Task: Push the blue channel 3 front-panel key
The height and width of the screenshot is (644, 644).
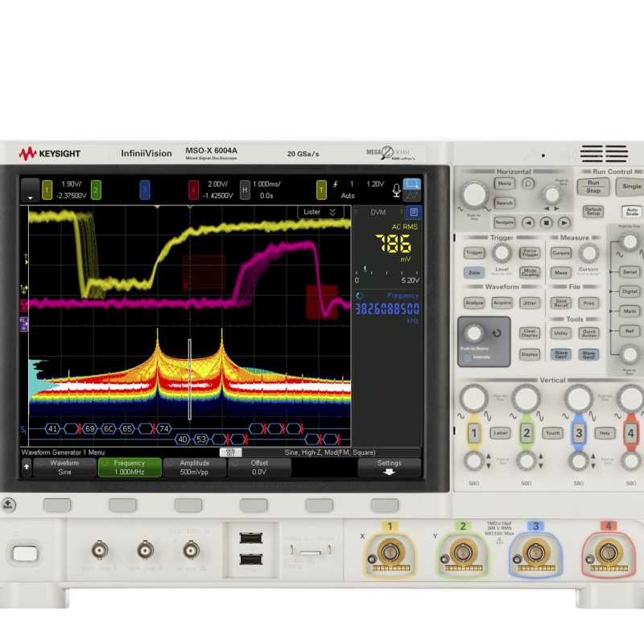Action: [579, 433]
